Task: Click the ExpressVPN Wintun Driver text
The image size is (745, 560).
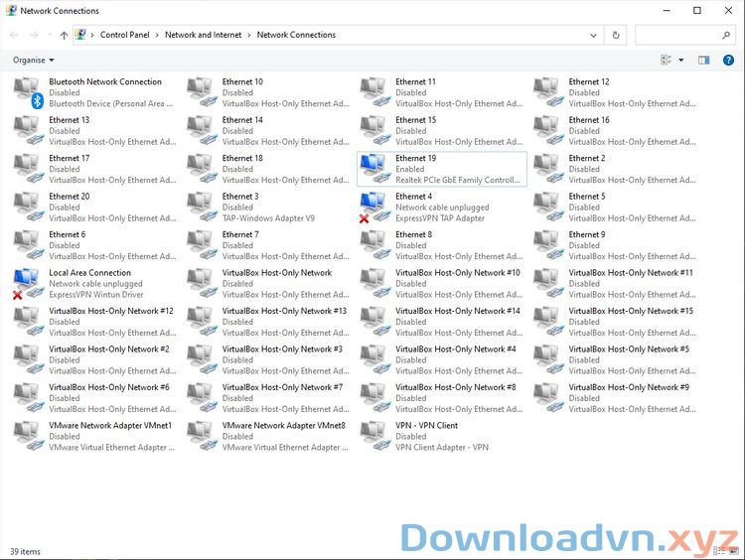Action: click(x=96, y=295)
